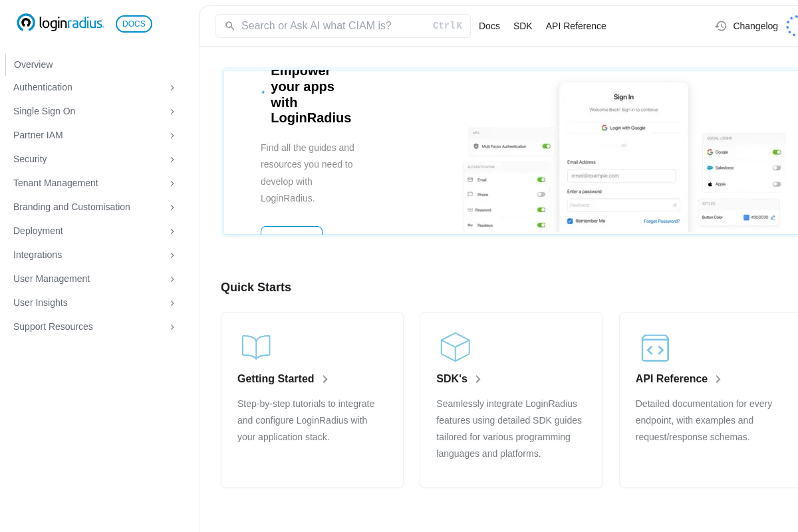
Task: Click the SDK's box cube icon
Action: tap(456, 347)
